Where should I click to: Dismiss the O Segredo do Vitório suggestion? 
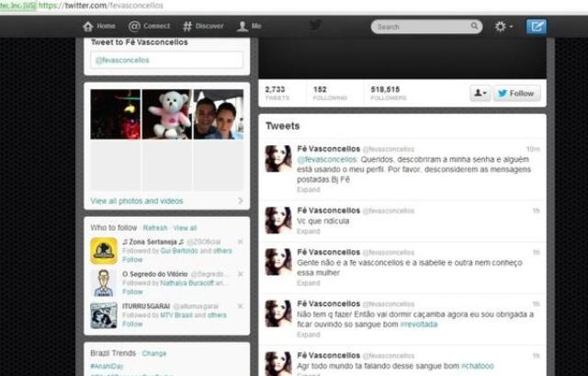point(241,274)
